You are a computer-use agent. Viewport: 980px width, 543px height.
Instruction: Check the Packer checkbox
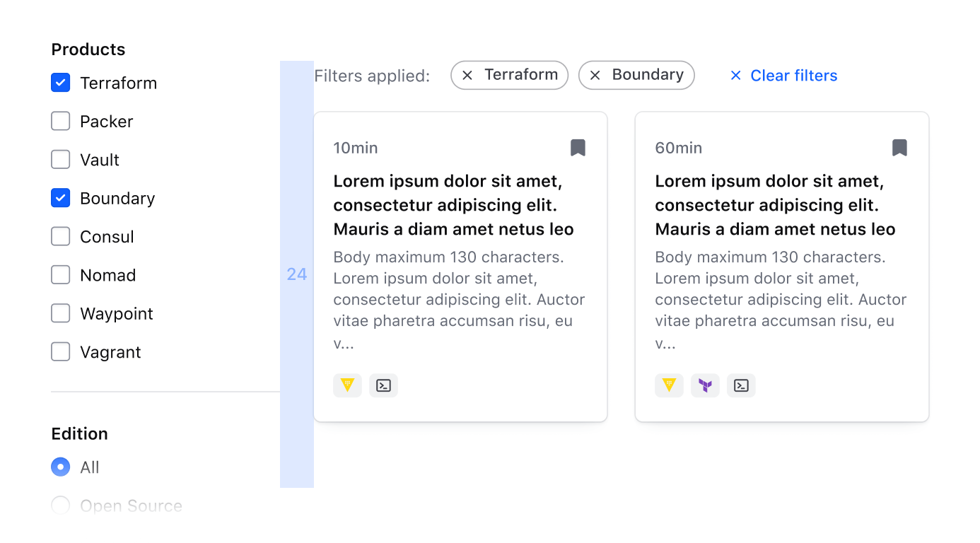(x=60, y=121)
